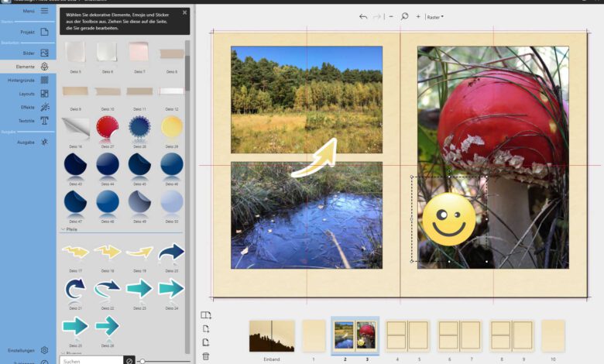604x364 pixels.
Task: Select glossy blue button Deko 44
Action: [108, 164]
